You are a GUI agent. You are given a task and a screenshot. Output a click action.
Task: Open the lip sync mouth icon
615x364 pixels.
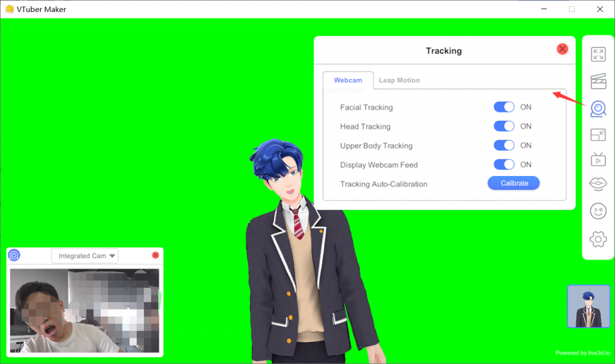598,184
